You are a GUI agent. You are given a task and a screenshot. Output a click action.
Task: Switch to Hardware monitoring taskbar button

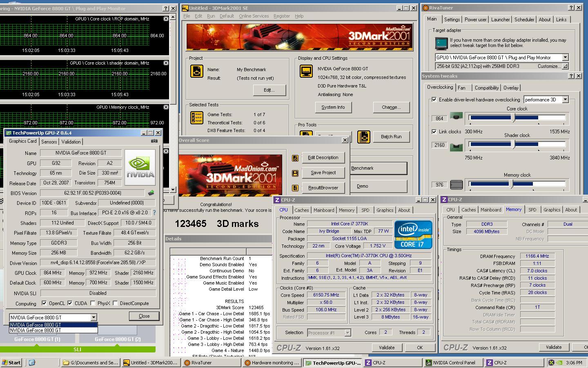[272, 363]
